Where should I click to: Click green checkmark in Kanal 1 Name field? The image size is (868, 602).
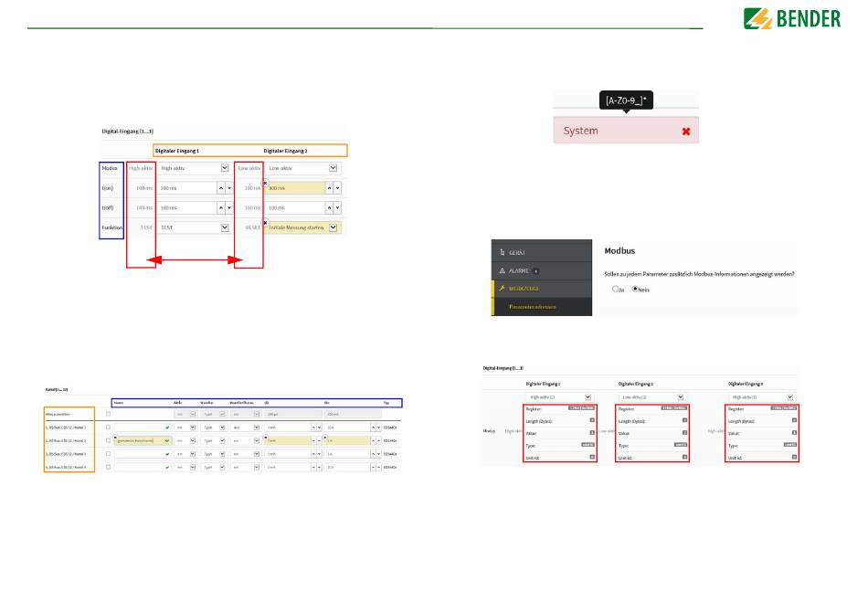coord(167,428)
